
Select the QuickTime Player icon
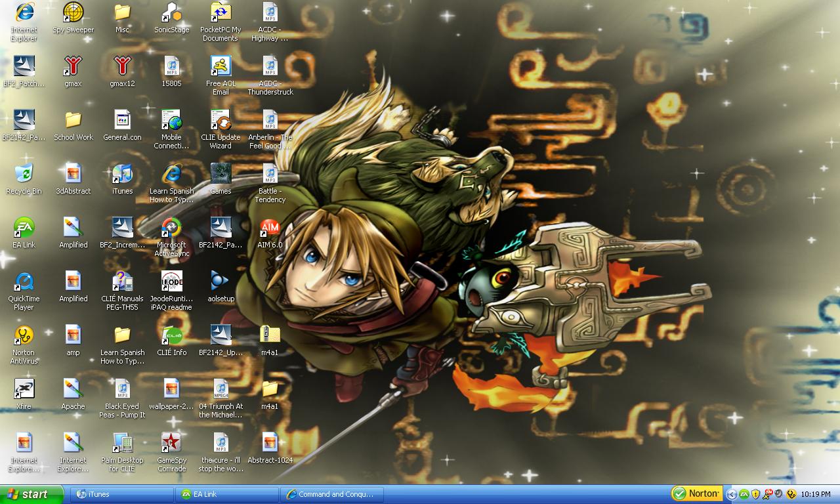(x=24, y=282)
